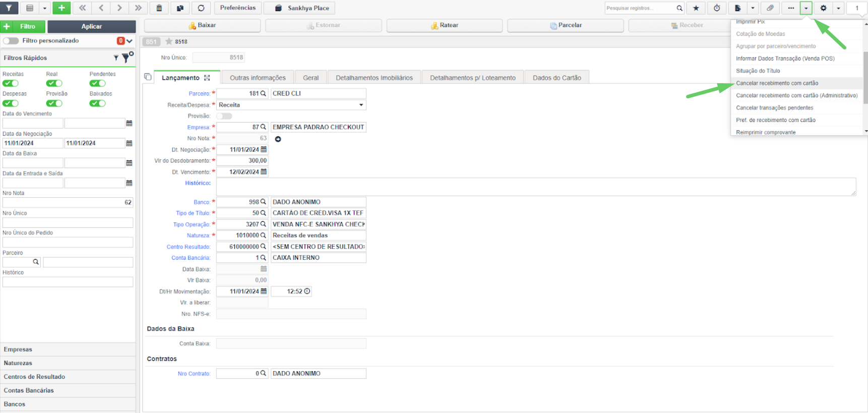Refresh the record data

click(201, 8)
